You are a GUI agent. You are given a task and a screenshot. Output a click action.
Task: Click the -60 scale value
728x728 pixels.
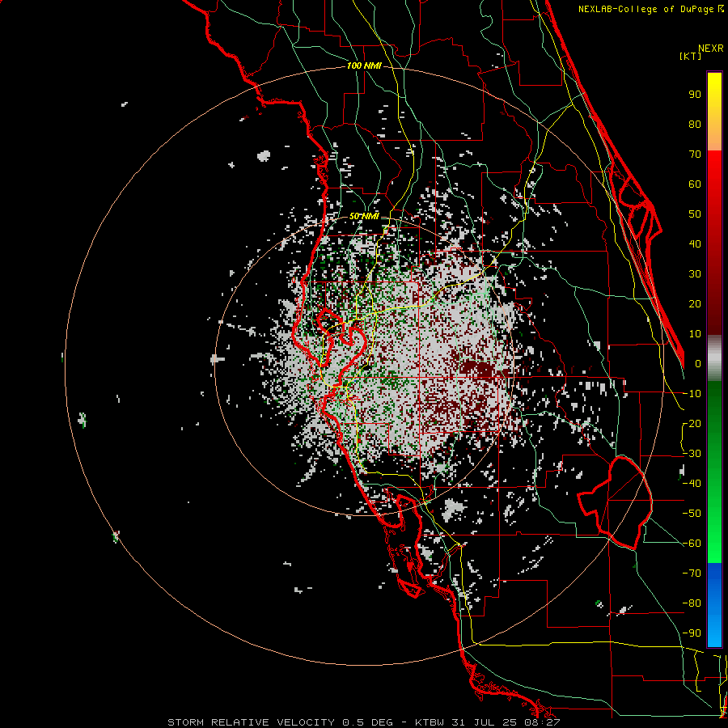click(x=692, y=544)
